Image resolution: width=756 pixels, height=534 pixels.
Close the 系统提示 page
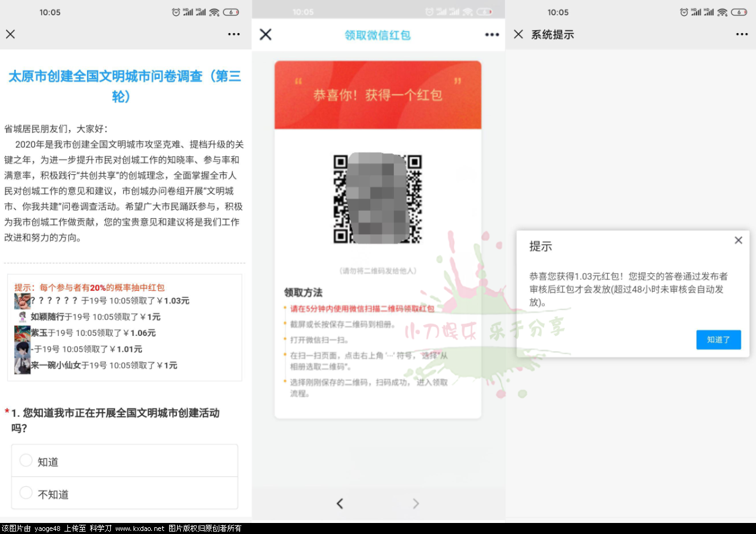pyautogui.click(x=518, y=34)
